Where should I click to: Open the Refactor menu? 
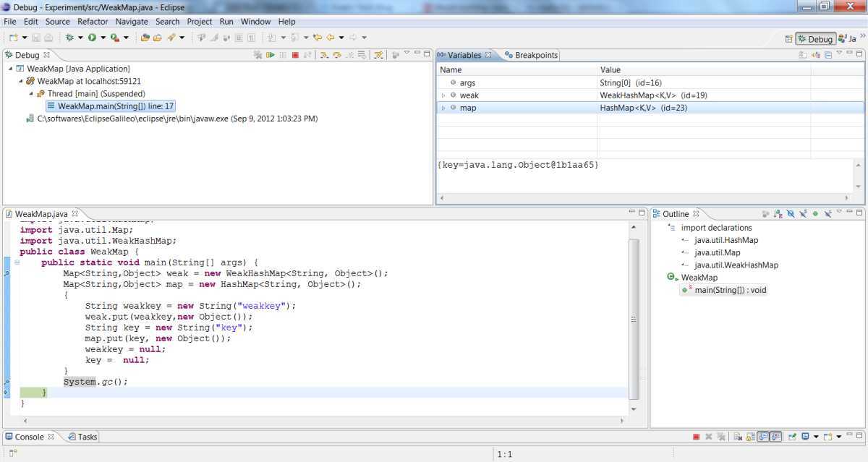93,22
